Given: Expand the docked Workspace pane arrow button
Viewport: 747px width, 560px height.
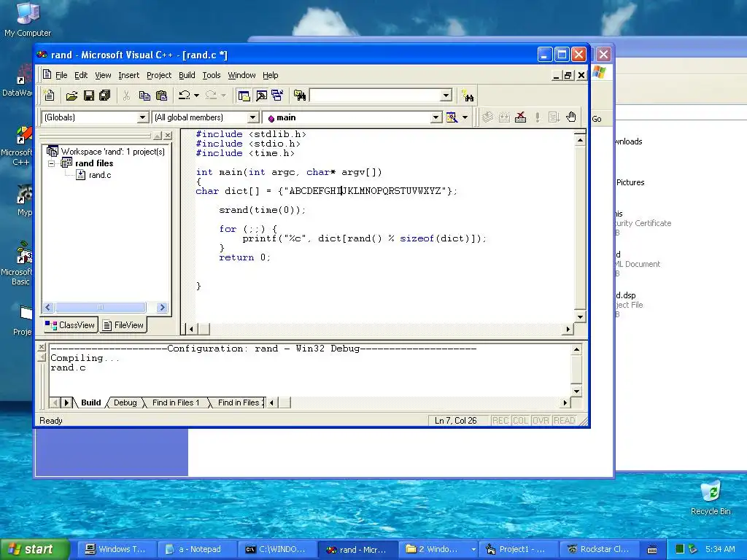Looking at the screenshot, I should (158, 136).
